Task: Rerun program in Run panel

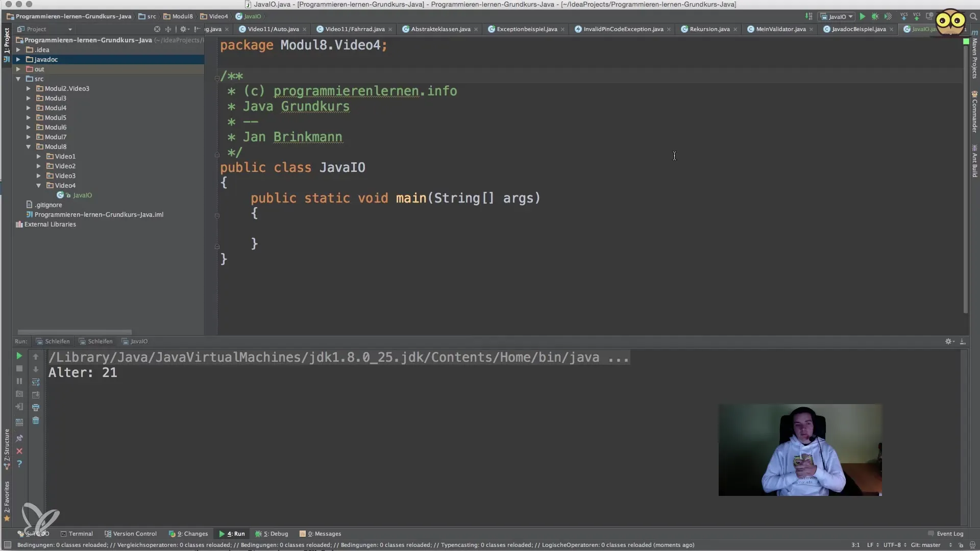Action: coord(19,356)
